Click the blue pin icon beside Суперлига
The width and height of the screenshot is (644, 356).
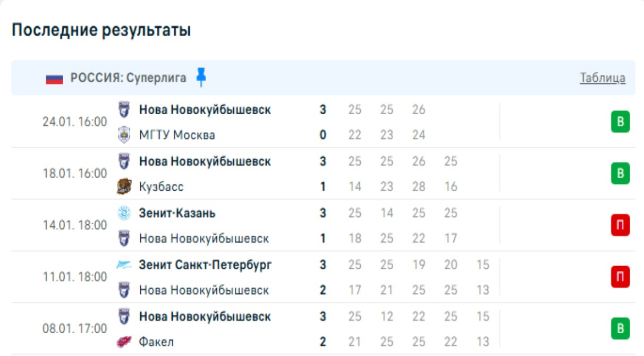(201, 77)
